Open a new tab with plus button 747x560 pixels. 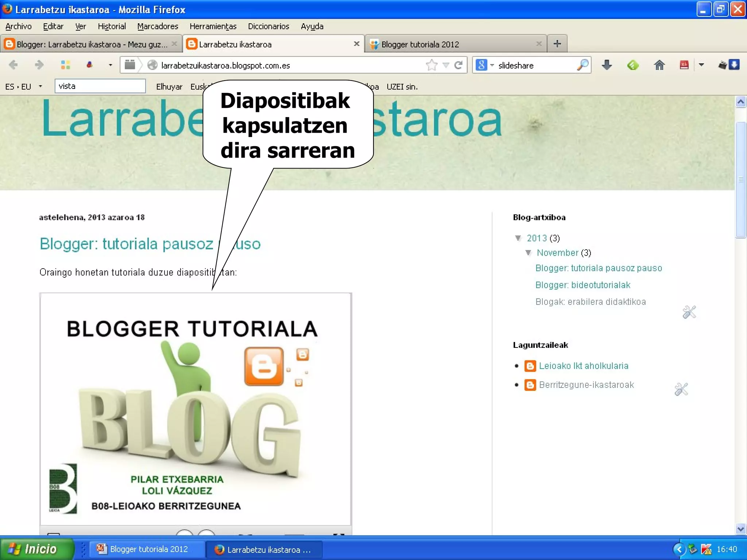pos(557,44)
